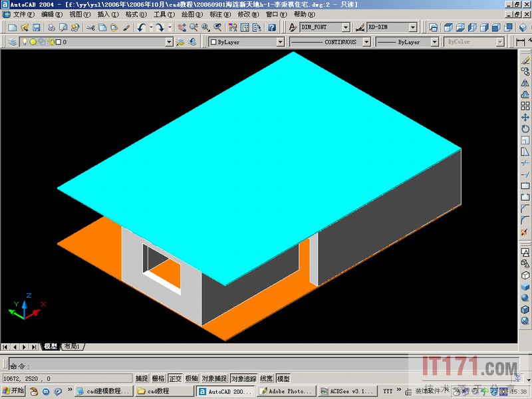Select the Erase tool in right toolbar
532x399 pixels.
[x=525, y=60]
